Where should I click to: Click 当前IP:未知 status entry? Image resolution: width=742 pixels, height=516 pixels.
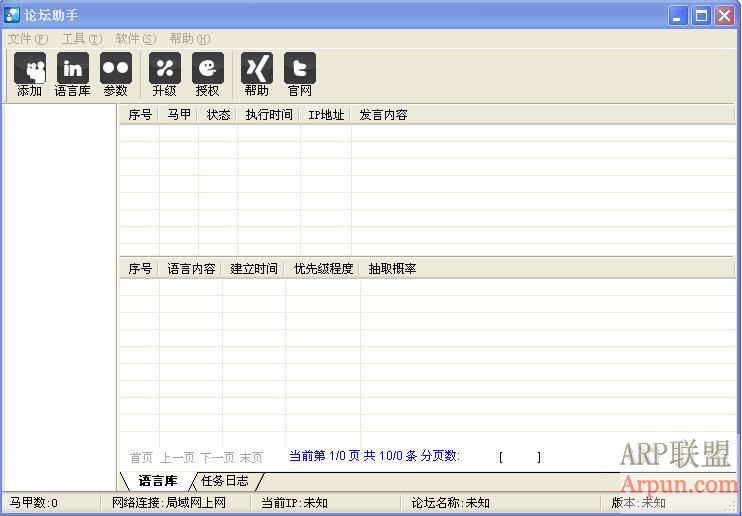coord(294,503)
